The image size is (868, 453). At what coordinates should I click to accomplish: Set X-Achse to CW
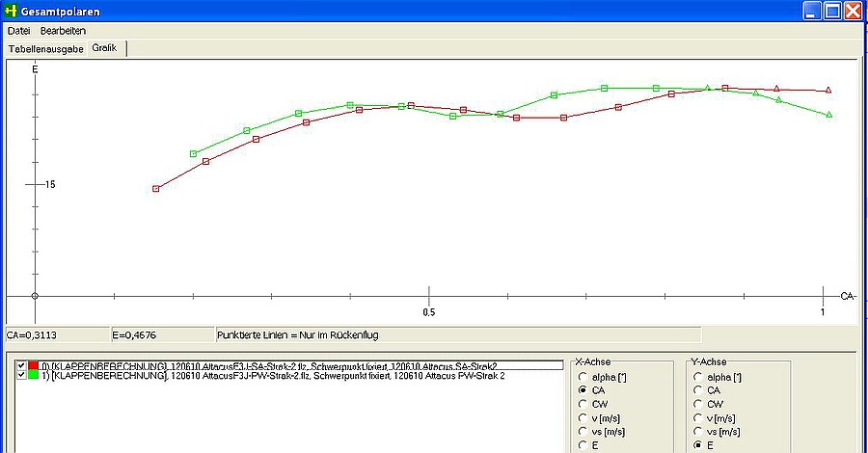(583, 404)
